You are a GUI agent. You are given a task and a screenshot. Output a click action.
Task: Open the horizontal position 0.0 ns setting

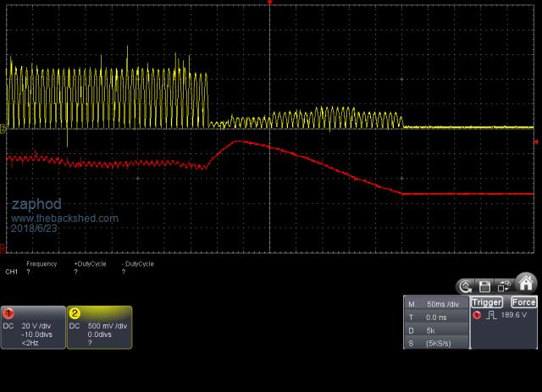tap(436, 316)
